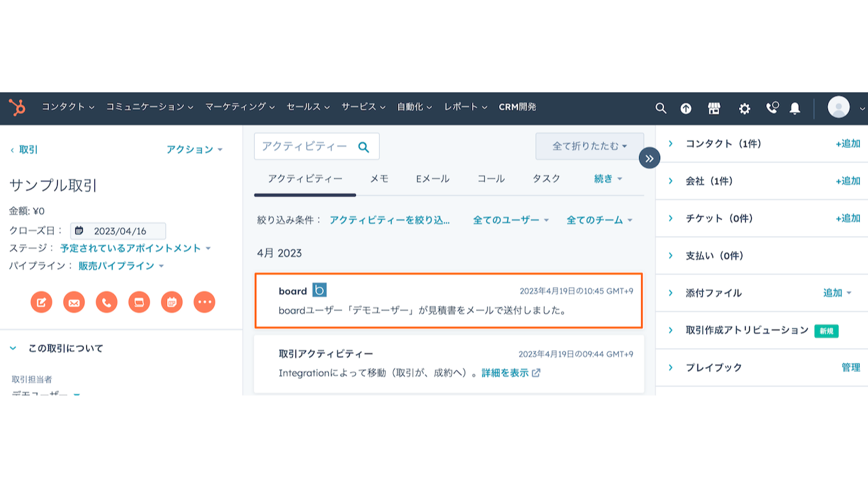Open the 全て折りたたむ dropdown button
The width and height of the screenshot is (868, 488).
coord(589,146)
